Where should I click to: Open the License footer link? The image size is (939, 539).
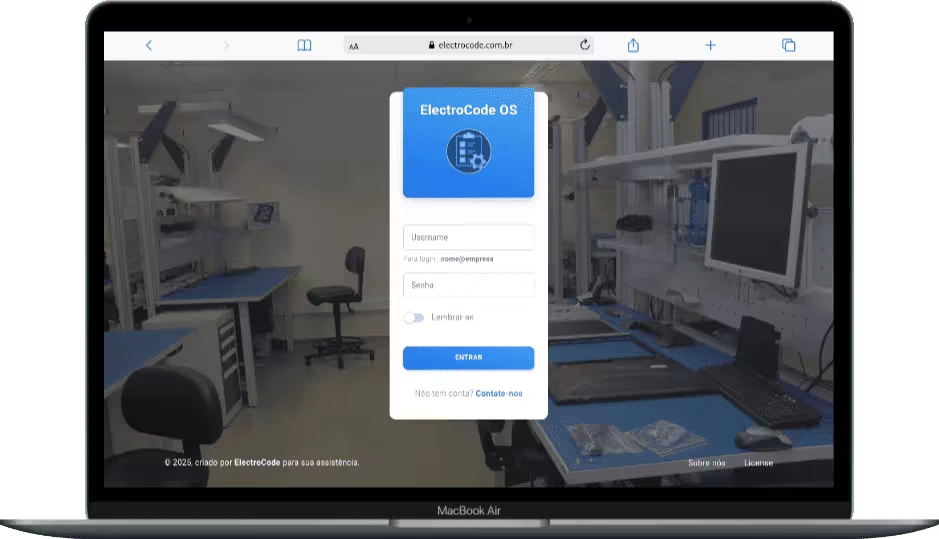coord(758,463)
